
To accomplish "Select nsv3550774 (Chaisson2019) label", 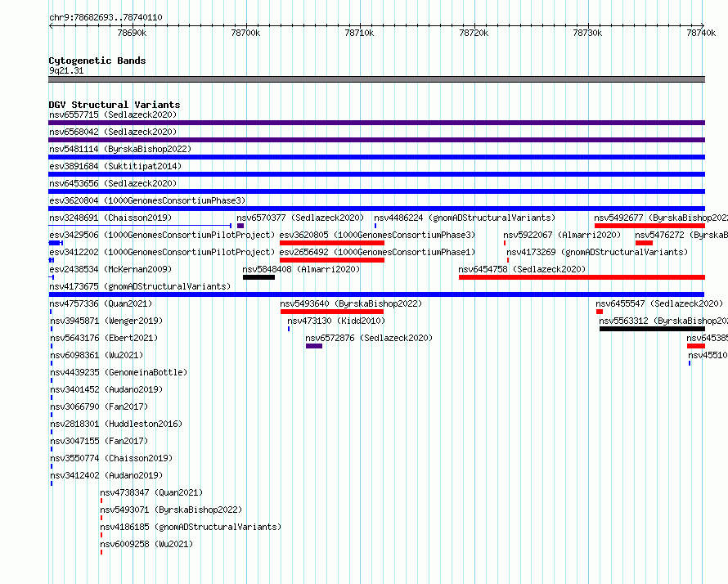I will (x=111, y=458).
